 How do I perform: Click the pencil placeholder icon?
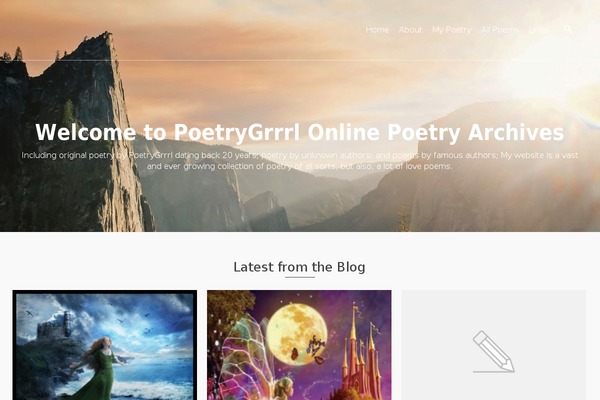point(493,351)
